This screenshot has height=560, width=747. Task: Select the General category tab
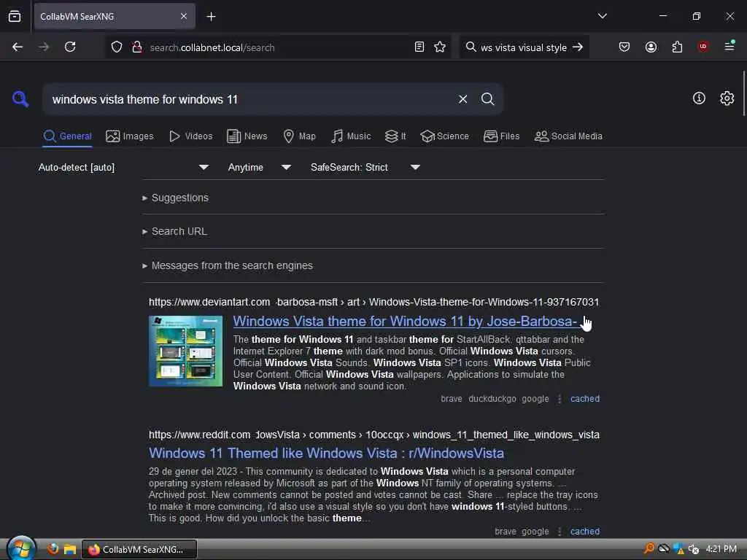pos(67,136)
